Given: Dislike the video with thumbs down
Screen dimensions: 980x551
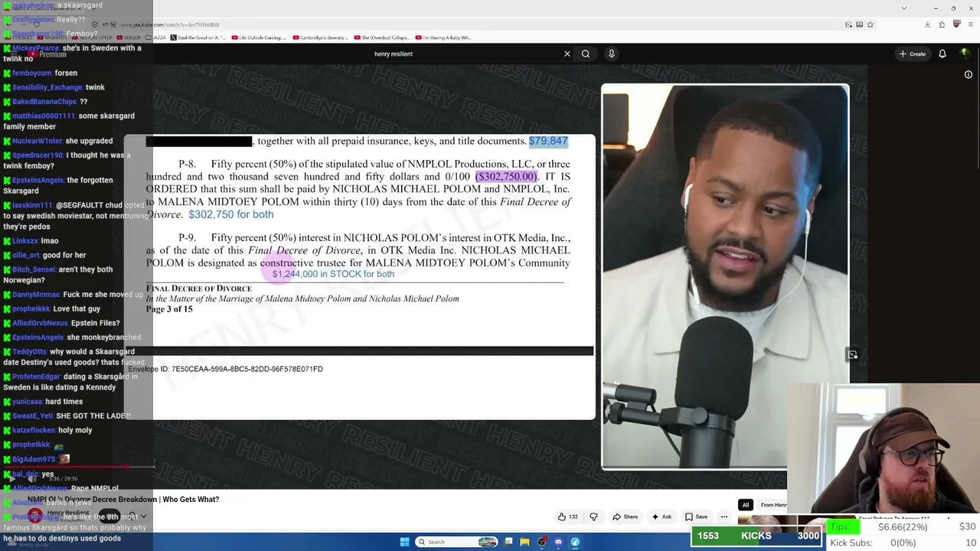Looking at the screenshot, I should (x=593, y=517).
